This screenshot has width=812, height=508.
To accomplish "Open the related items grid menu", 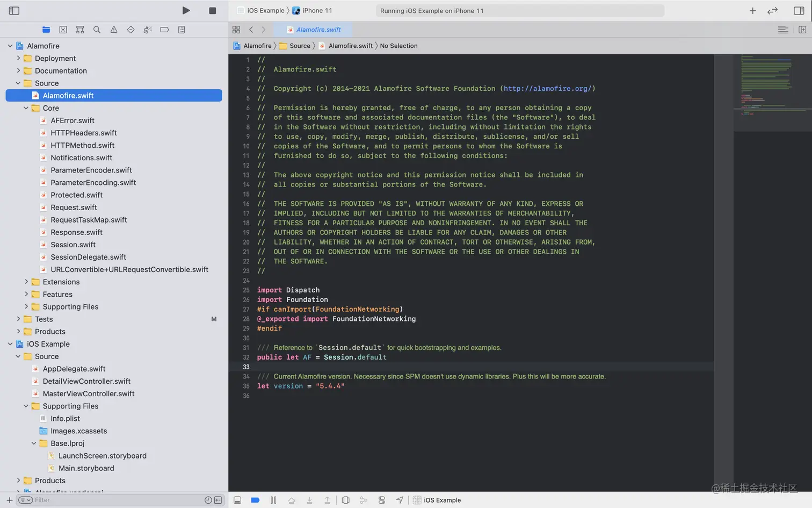I will click(x=236, y=30).
